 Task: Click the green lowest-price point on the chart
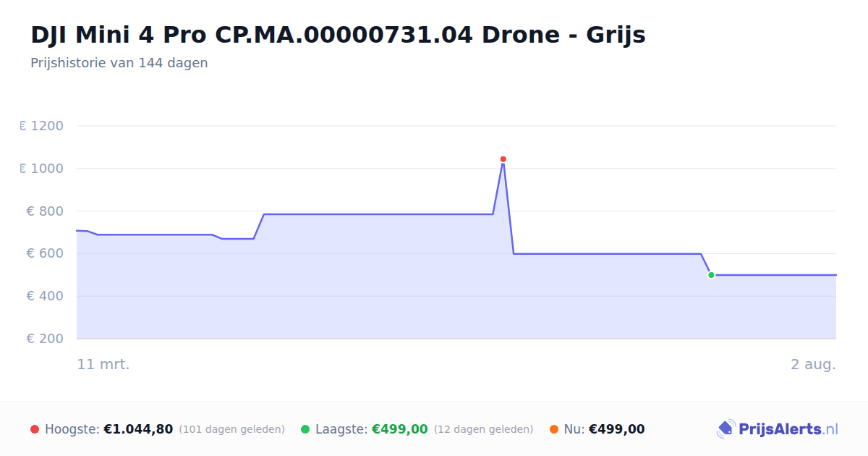click(711, 275)
